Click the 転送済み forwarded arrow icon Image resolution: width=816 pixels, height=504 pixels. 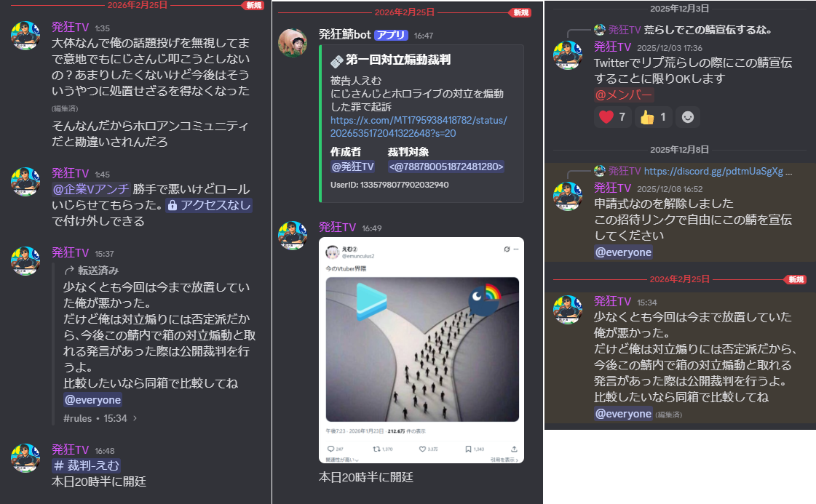(x=69, y=271)
